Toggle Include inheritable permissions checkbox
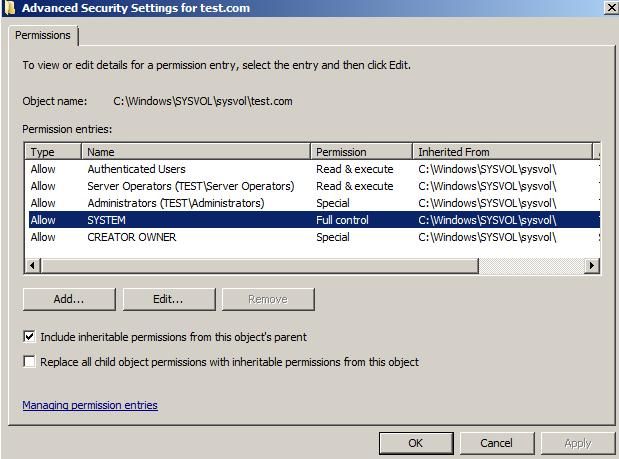Image resolution: width=619 pixels, height=459 pixels. coord(29,337)
